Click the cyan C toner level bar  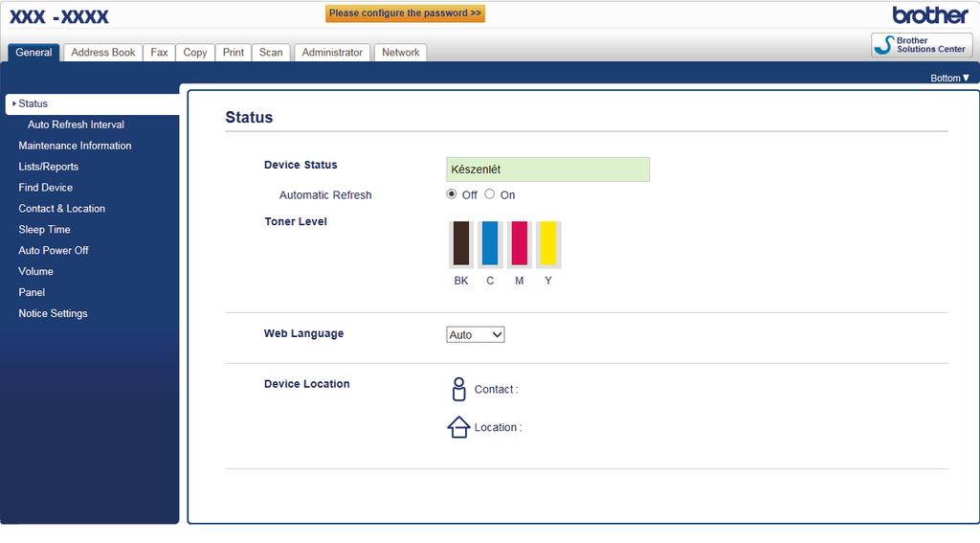490,243
